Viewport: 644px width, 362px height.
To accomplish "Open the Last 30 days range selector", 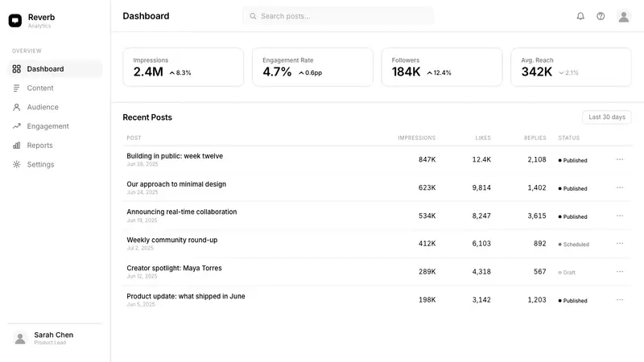I will [607, 117].
